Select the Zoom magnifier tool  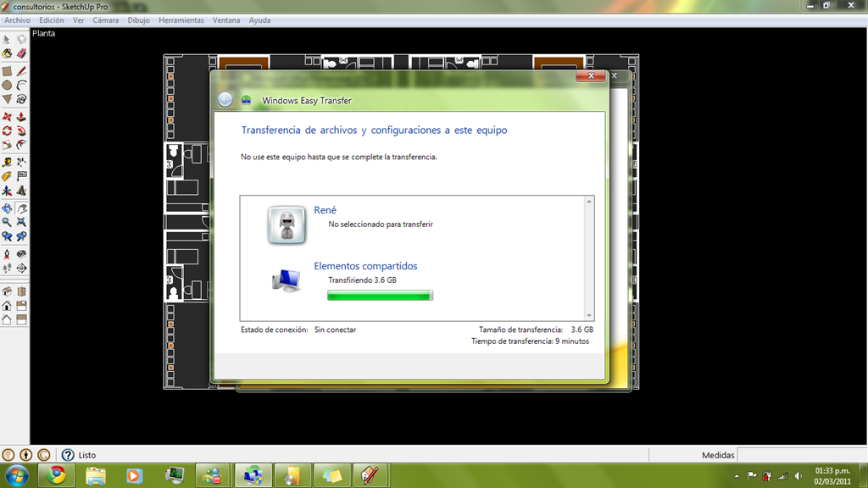pos(7,223)
